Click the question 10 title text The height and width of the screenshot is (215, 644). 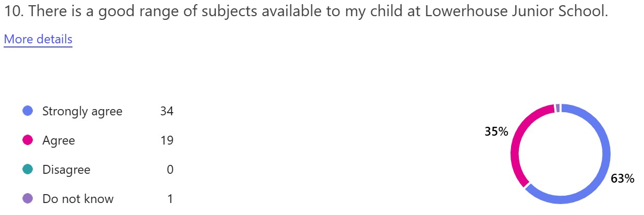(x=306, y=12)
